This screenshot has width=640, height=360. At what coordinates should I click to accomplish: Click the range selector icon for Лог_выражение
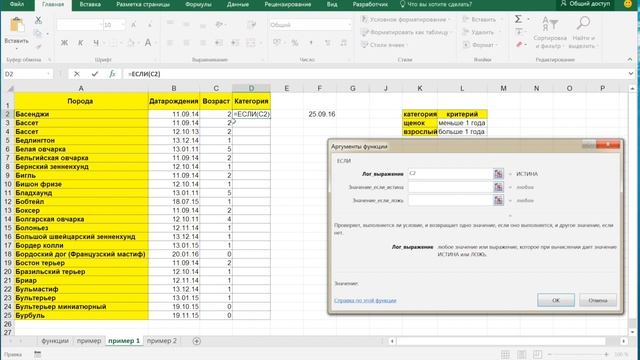(498, 174)
